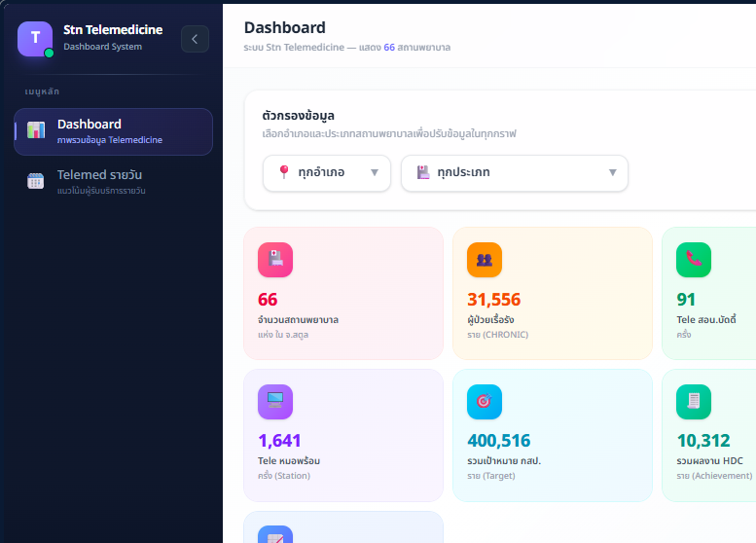This screenshot has height=543, width=756.
Task: Click the blue target icon on 400,516 card
Action: [x=485, y=402]
